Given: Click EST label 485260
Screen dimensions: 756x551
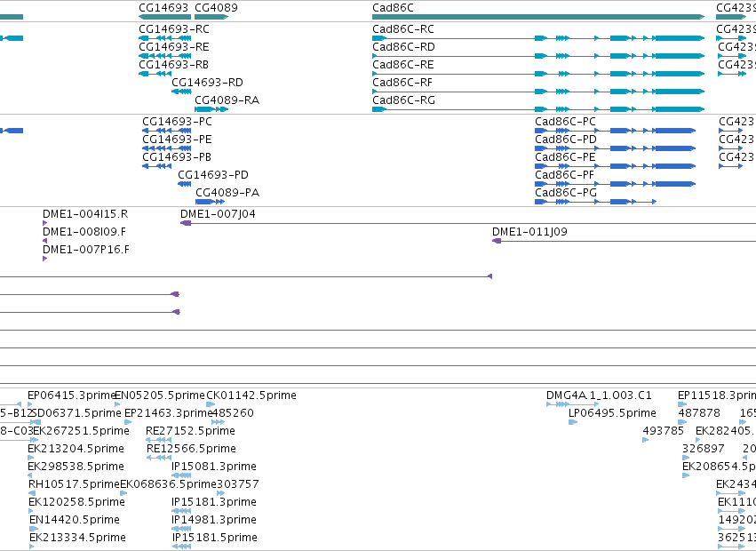Looking at the screenshot, I should click(x=234, y=413).
